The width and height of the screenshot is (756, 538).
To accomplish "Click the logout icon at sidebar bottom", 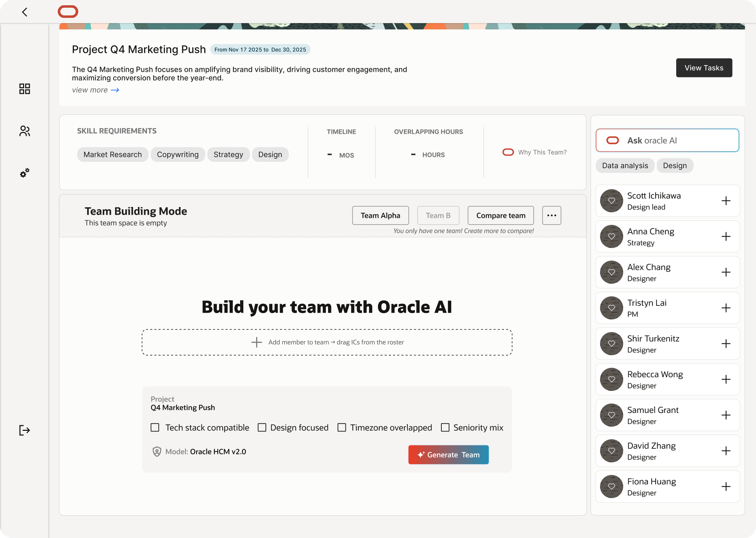I will 24,430.
